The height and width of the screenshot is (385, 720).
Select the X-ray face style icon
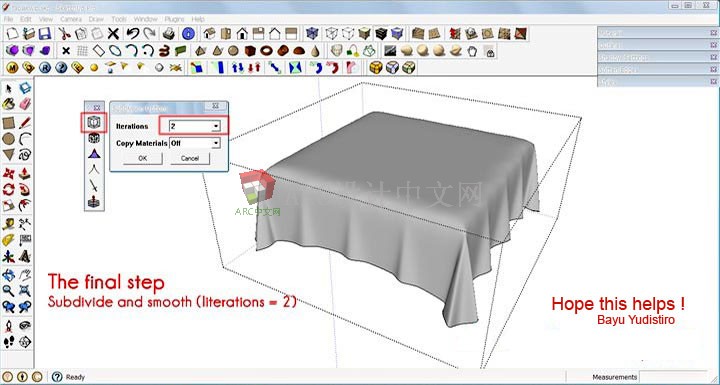pos(312,34)
